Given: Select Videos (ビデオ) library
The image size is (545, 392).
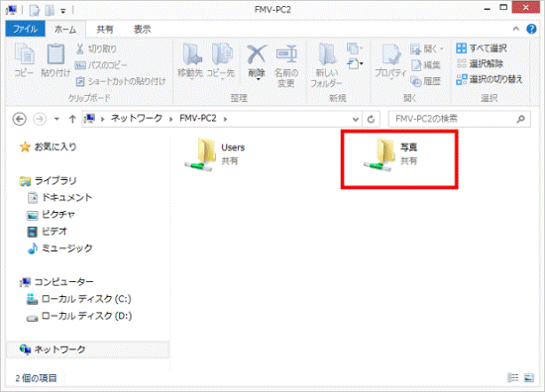Looking at the screenshot, I should pyautogui.click(x=47, y=232).
